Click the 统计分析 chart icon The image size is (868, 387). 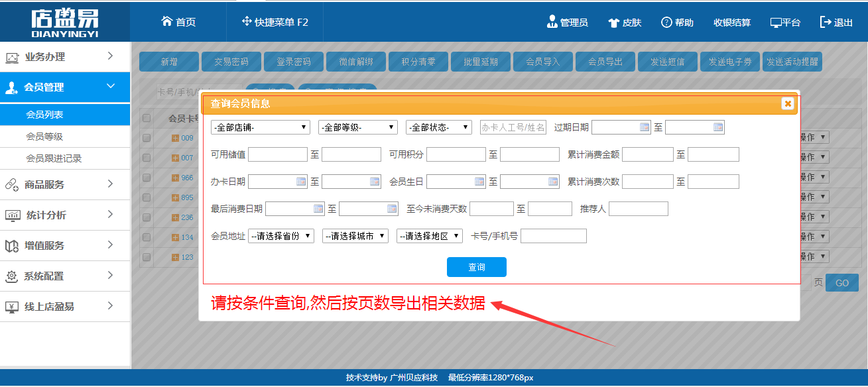[12, 215]
